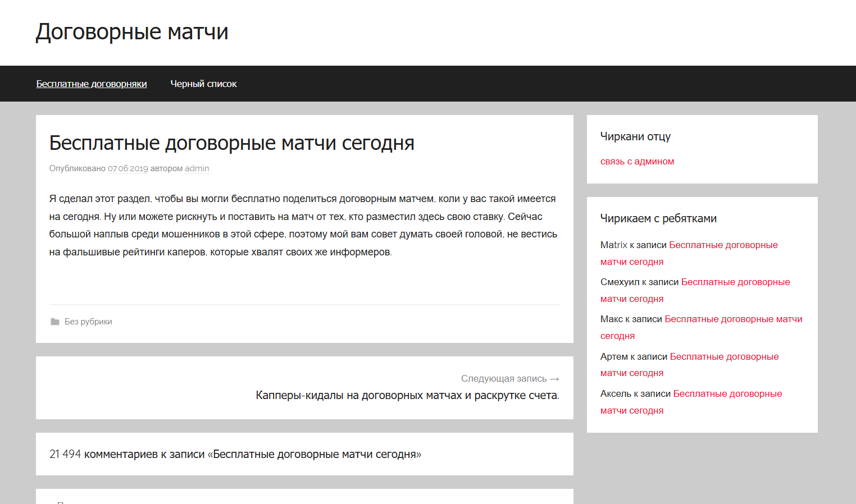This screenshot has height=504, width=856.
Task: Click the folder icon beside "Без рубрики"
Action: (x=54, y=321)
